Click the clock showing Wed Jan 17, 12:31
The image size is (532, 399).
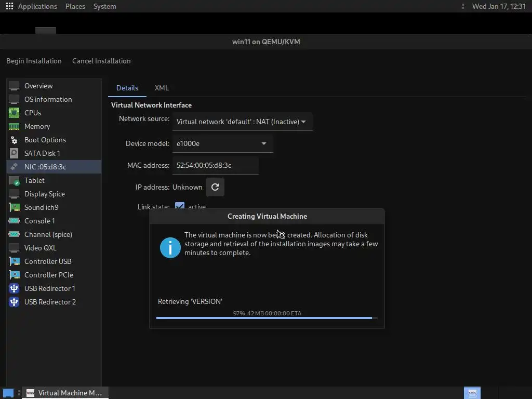click(x=499, y=6)
